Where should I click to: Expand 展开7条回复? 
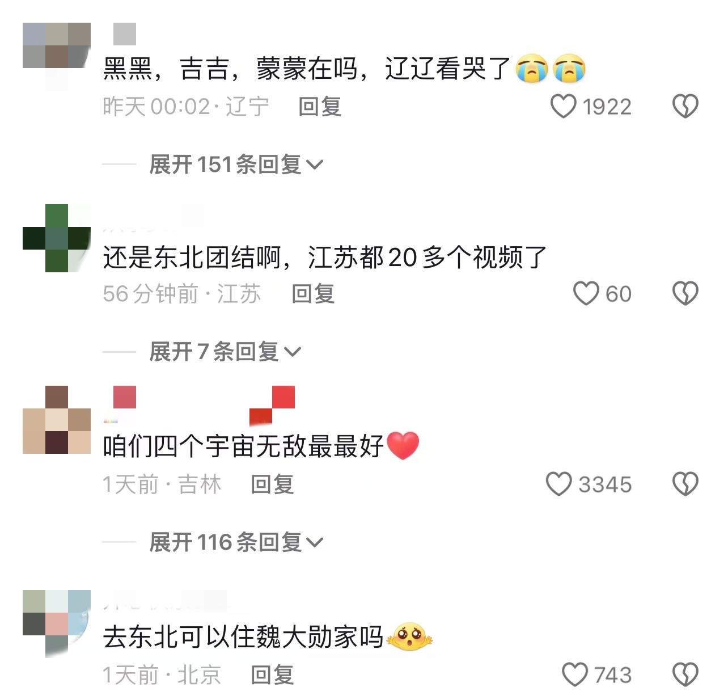coord(225,352)
